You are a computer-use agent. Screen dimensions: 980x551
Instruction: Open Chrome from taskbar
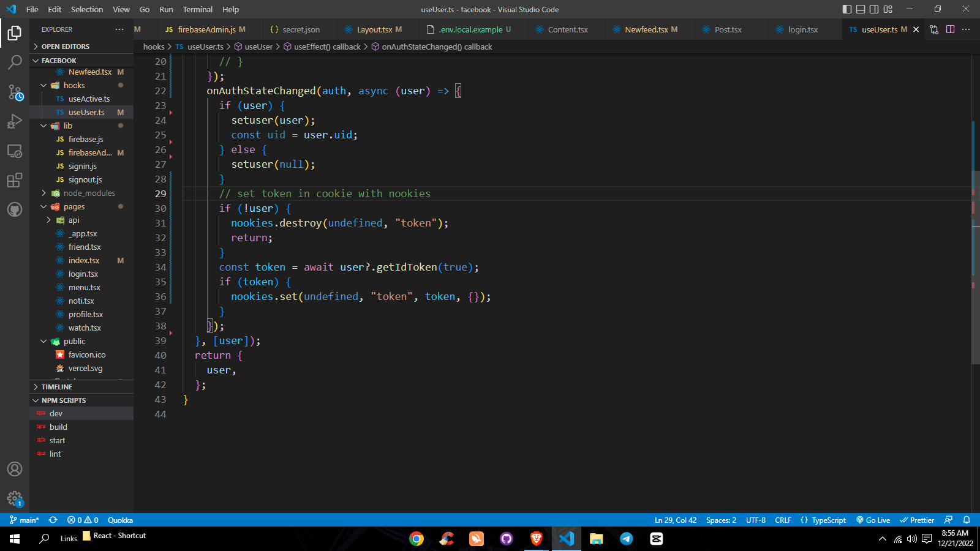(x=417, y=539)
